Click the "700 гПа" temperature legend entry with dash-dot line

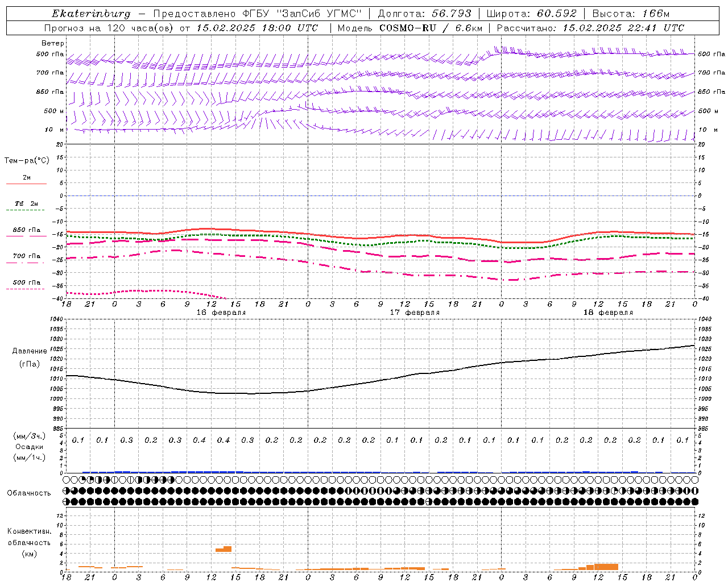coord(26,256)
